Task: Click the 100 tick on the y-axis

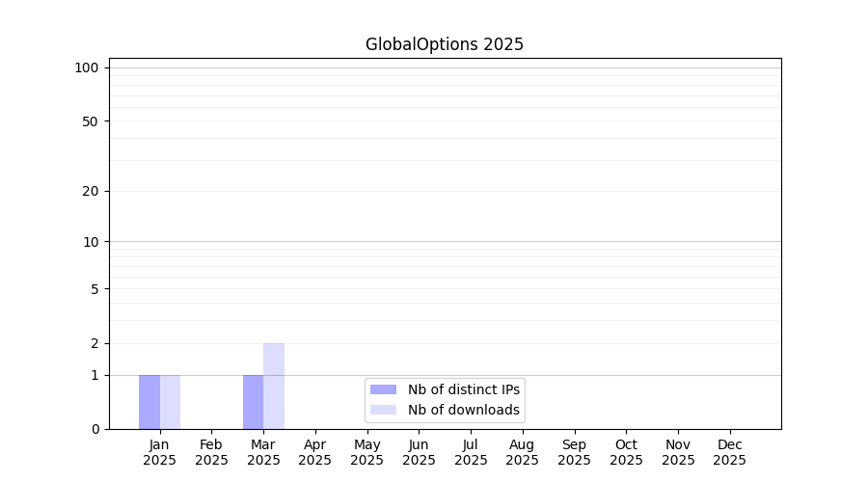Action: point(87,67)
